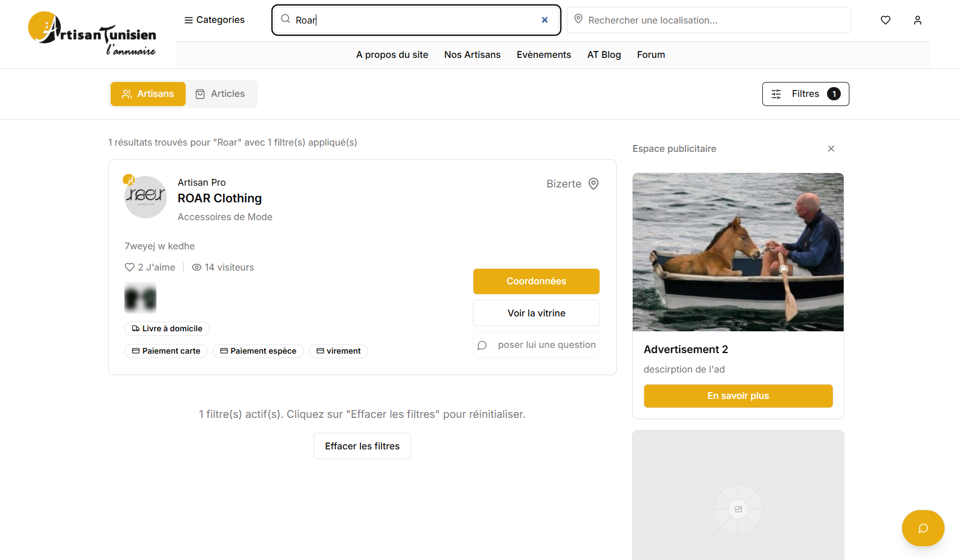Click the Bizerte location pin icon
This screenshot has height=560, width=960.
pyautogui.click(x=594, y=184)
